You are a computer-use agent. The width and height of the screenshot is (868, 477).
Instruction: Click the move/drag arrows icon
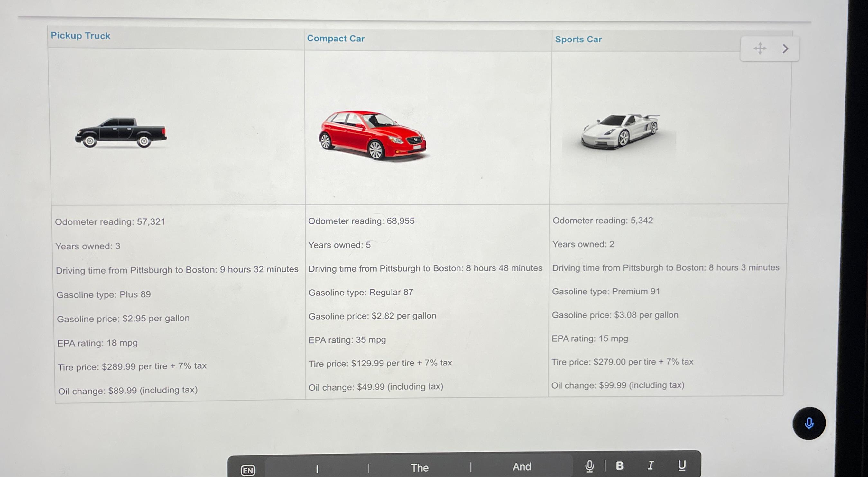760,49
